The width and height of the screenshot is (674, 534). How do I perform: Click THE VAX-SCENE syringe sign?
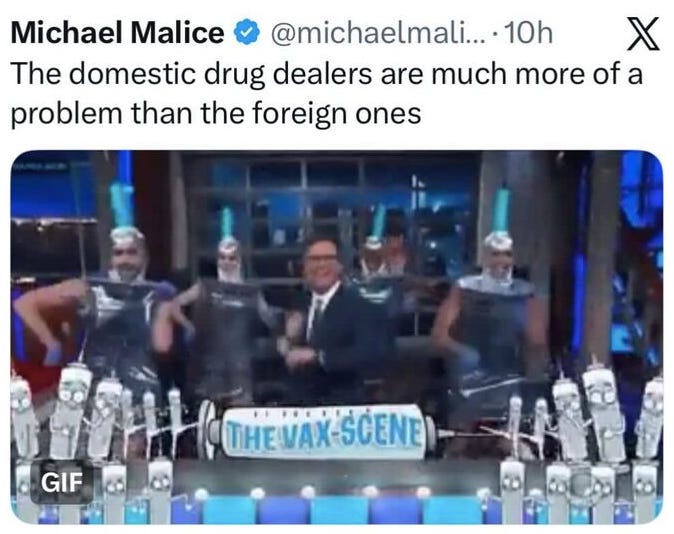pyautogui.click(x=322, y=432)
